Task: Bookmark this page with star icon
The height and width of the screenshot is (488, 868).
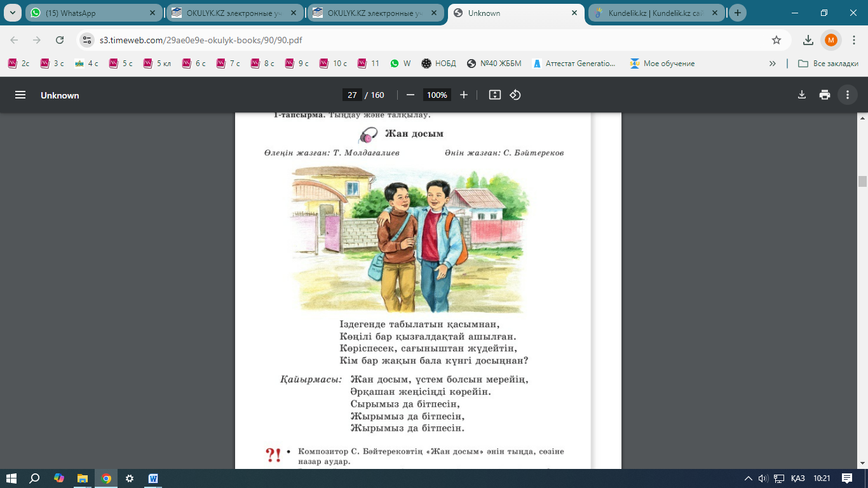Action: pos(776,40)
